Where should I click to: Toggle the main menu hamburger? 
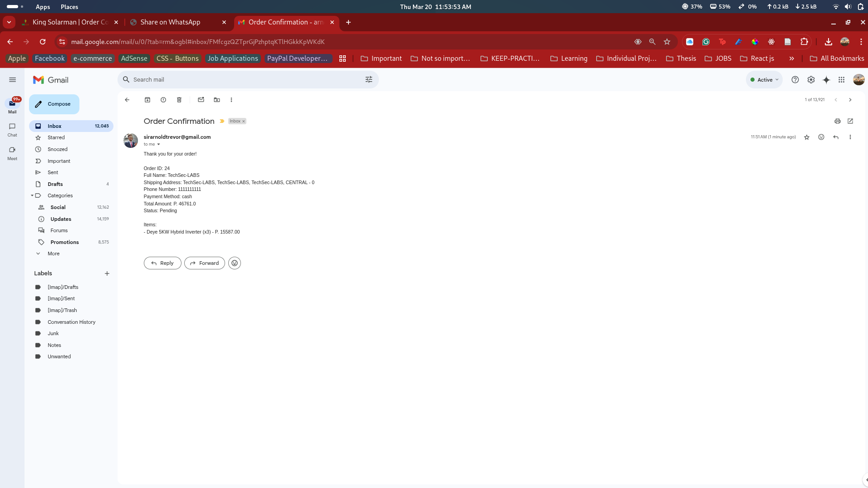pos(12,80)
